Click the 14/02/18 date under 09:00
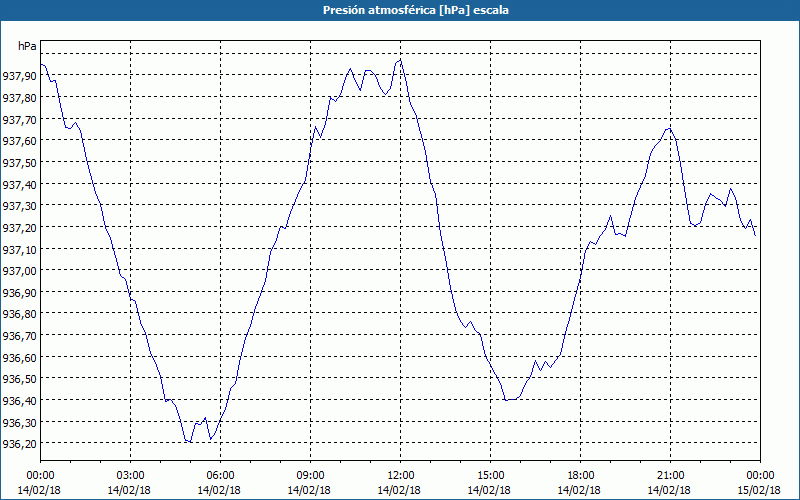The width and height of the screenshot is (800, 500). click(309, 490)
